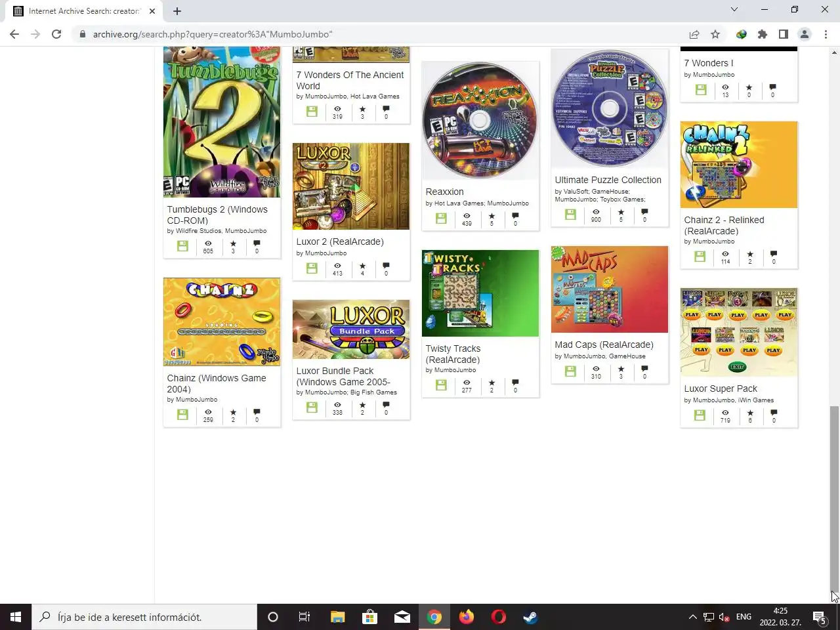The width and height of the screenshot is (840, 630).
Task: Show hidden system tray icons
Action: click(692, 617)
